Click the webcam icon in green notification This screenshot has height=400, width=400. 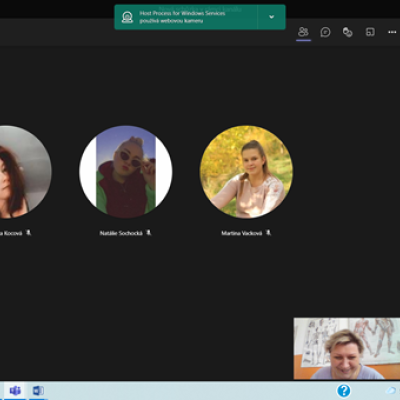127,17
